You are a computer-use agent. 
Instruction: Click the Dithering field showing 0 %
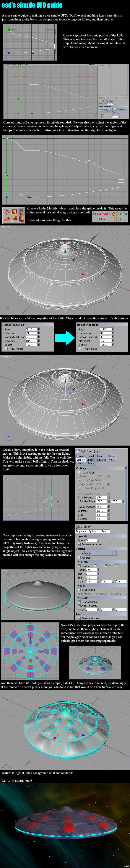pyautogui.click(x=102, y=519)
